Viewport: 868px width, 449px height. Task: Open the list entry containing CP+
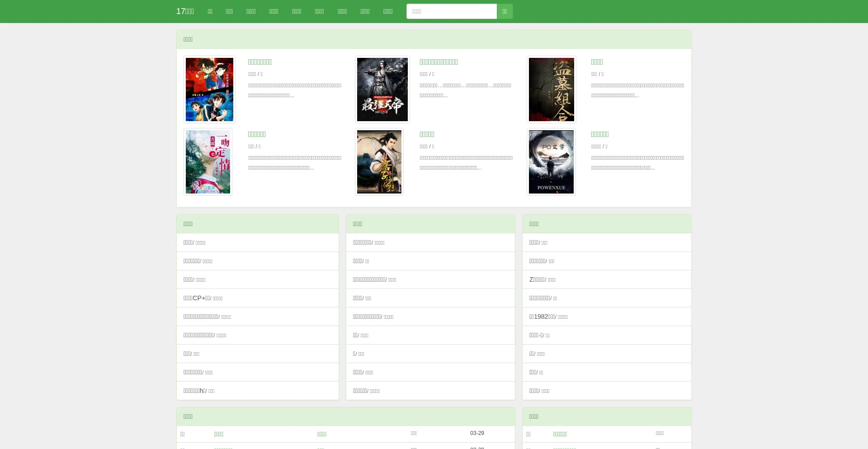(197, 298)
